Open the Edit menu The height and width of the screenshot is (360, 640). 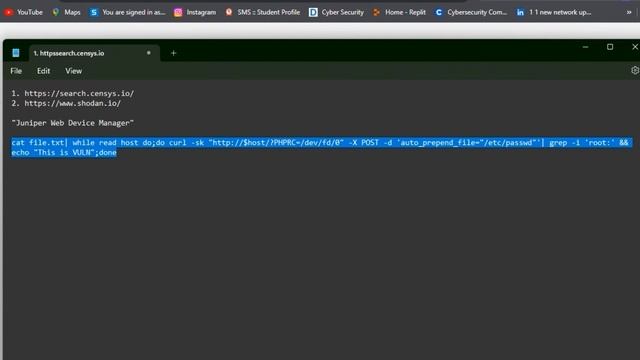point(43,71)
